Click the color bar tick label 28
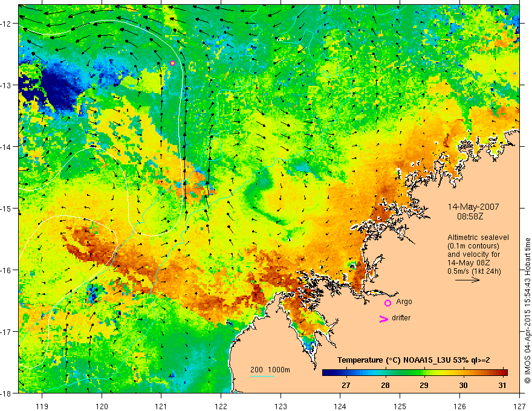The width and height of the screenshot is (532, 411). (385, 385)
